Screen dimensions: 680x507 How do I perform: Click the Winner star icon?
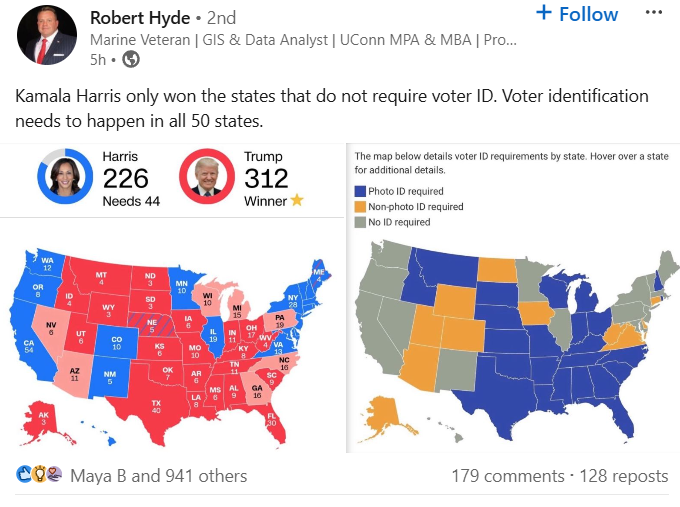tap(297, 201)
